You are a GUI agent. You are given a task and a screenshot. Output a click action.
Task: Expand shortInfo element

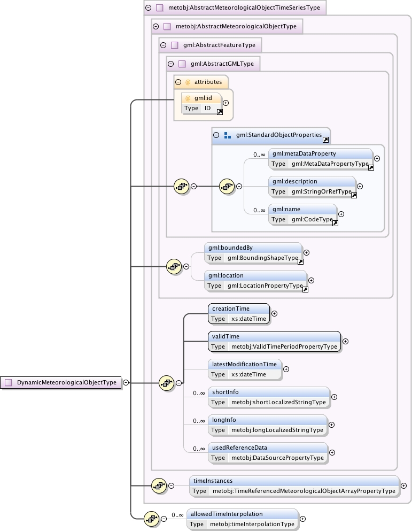click(x=334, y=397)
